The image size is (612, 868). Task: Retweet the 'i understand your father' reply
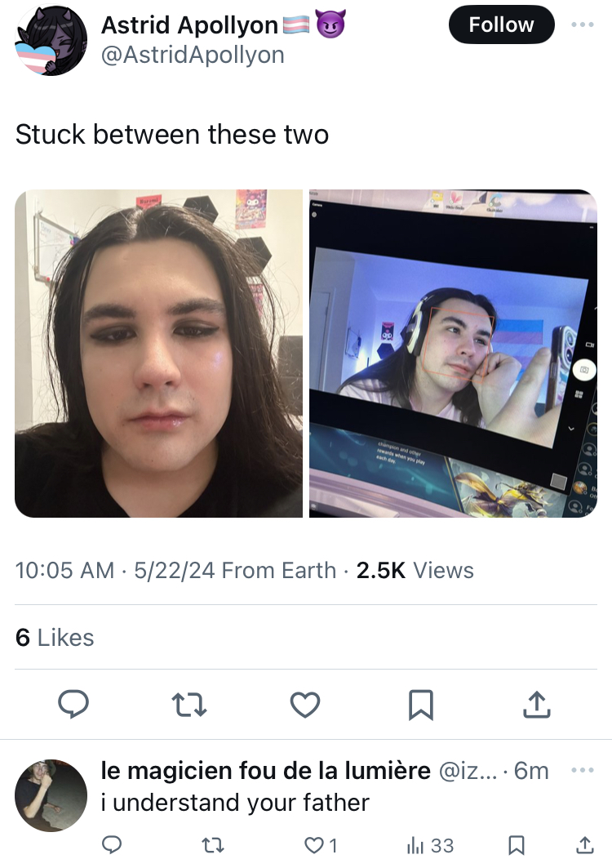tap(212, 845)
